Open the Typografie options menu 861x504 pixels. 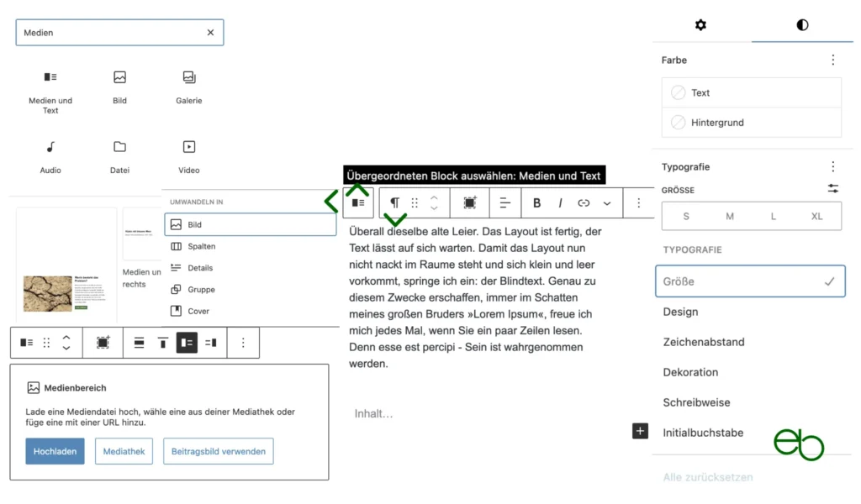tap(833, 165)
